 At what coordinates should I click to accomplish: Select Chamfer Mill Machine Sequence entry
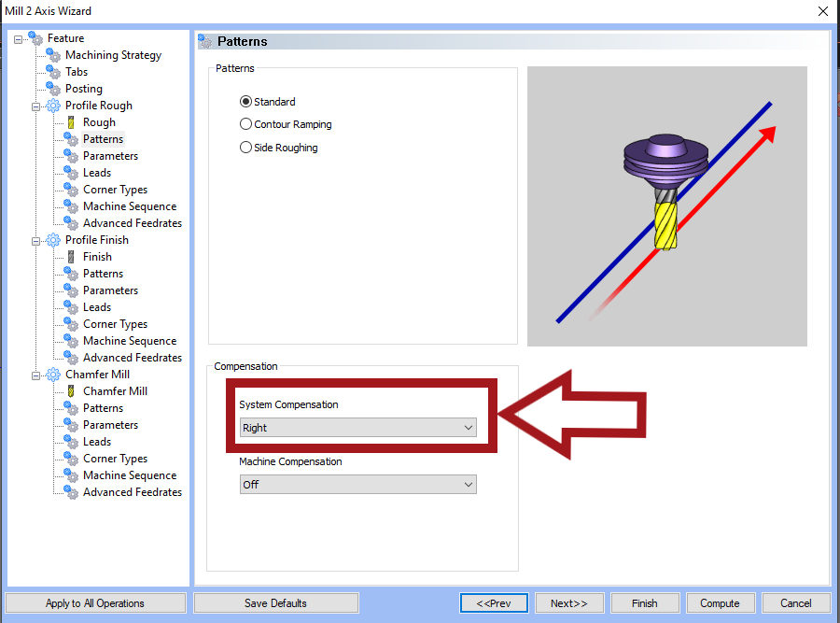[130, 475]
